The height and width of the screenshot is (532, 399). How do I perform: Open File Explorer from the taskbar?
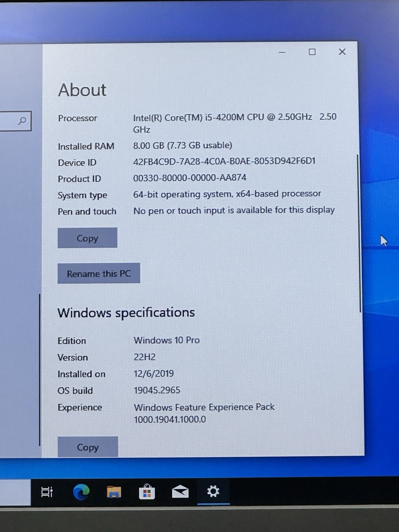(x=114, y=492)
